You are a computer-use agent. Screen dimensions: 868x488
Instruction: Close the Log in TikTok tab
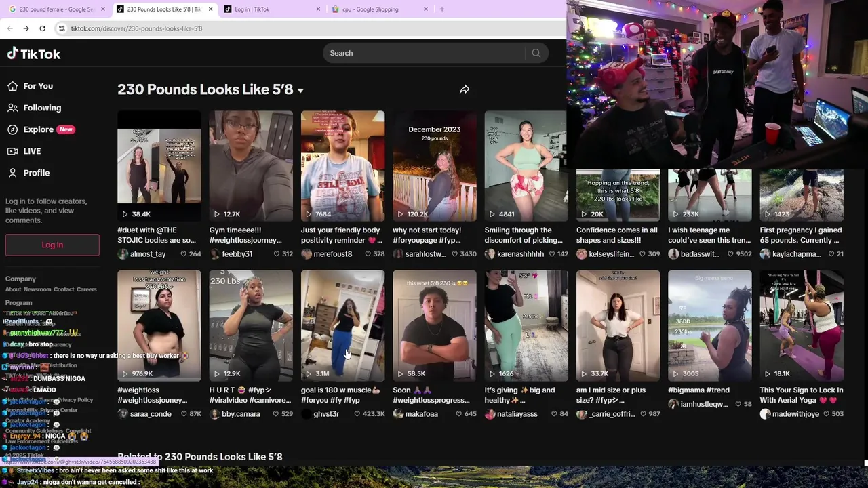point(318,9)
